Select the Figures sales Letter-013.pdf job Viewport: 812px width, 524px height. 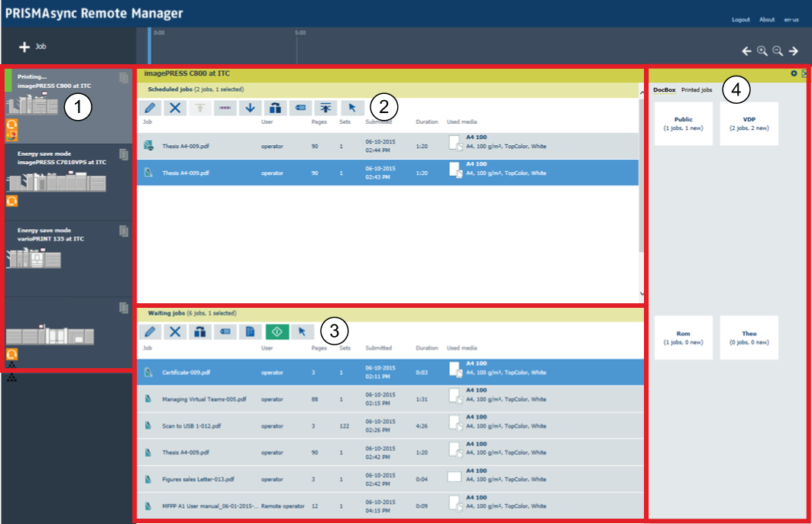point(390,479)
